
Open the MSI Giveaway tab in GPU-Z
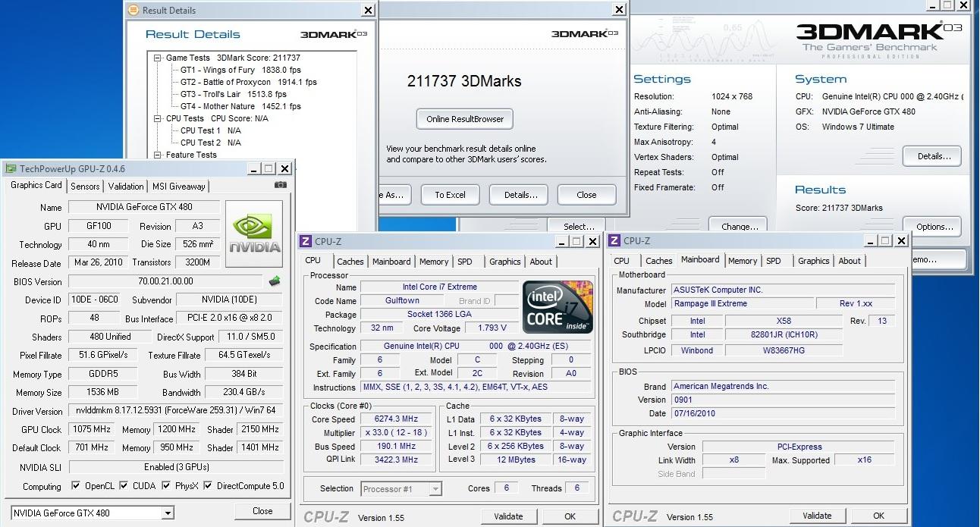(x=179, y=187)
